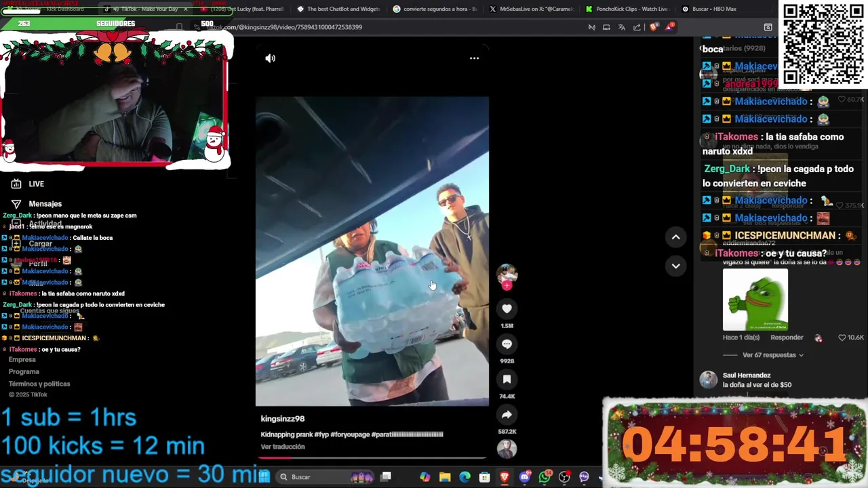Save video with the bookmark icon
Image resolution: width=868 pixels, height=488 pixels.
coord(507,380)
